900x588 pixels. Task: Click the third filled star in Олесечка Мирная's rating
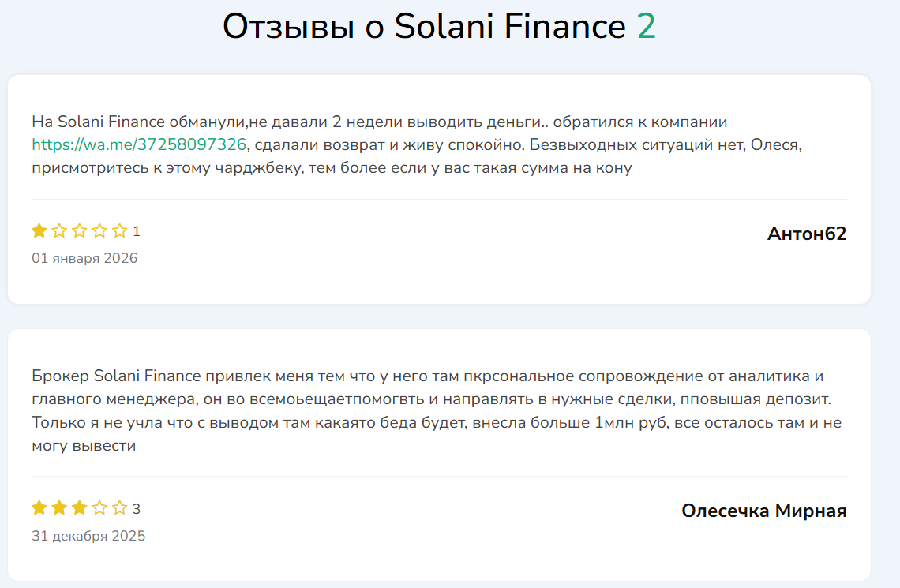click(79, 508)
